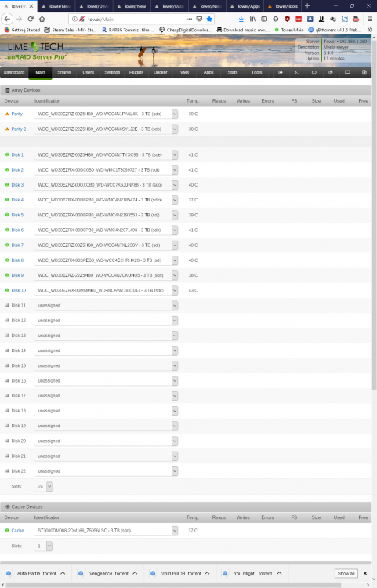Open the Disk 10 device dropdown
The image size is (377, 588).
[175, 290]
